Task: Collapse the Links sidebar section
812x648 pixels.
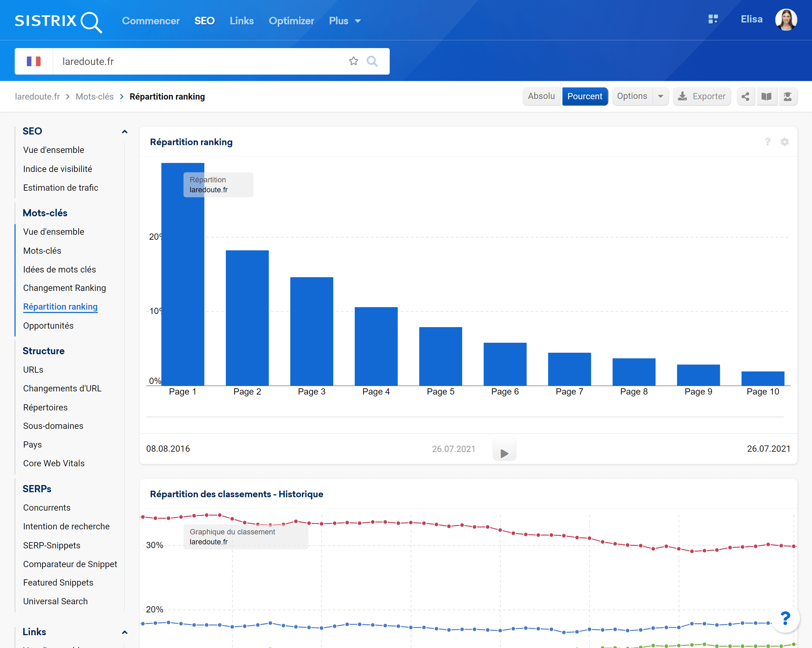Action: coord(125,632)
